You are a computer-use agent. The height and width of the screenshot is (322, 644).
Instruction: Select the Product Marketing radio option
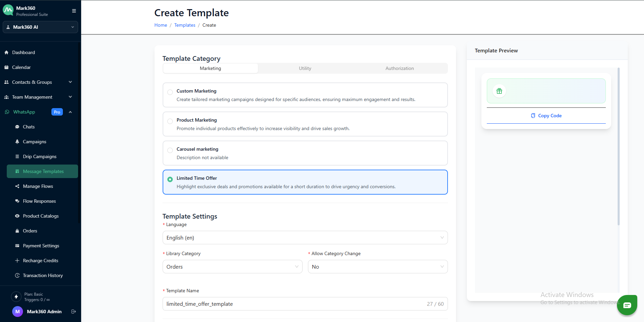tap(170, 121)
